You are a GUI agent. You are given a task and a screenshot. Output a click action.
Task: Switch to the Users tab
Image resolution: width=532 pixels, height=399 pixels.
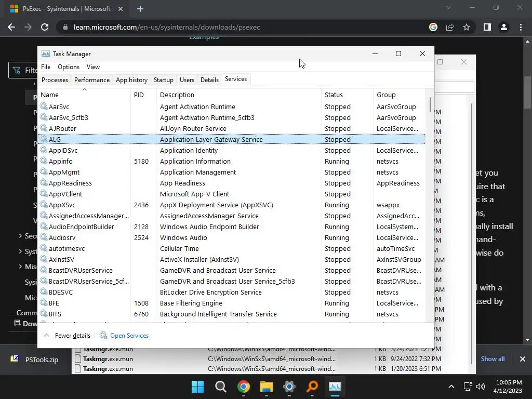(x=187, y=79)
